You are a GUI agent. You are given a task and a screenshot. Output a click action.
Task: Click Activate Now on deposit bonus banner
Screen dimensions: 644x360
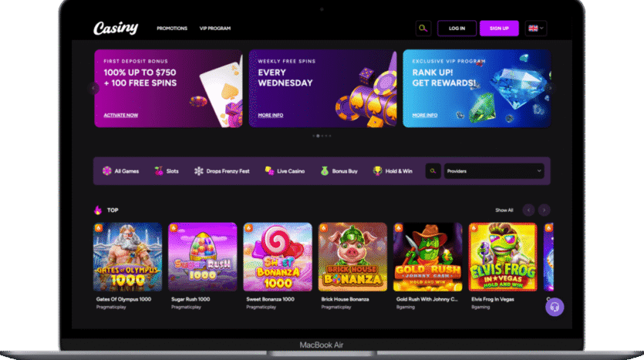121,116
